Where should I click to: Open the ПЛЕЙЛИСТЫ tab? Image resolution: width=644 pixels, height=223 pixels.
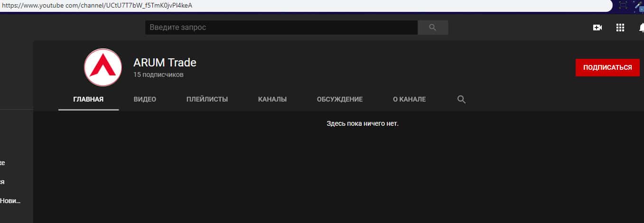[207, 100]
